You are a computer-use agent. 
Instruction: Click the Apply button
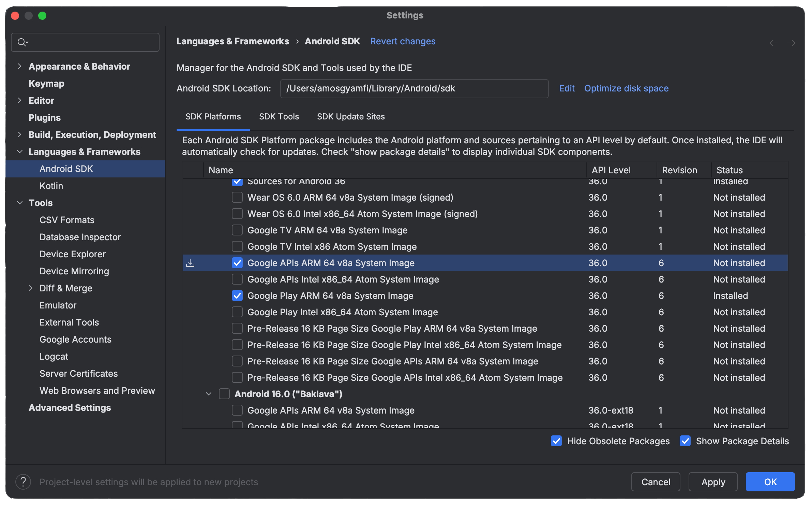713,482
